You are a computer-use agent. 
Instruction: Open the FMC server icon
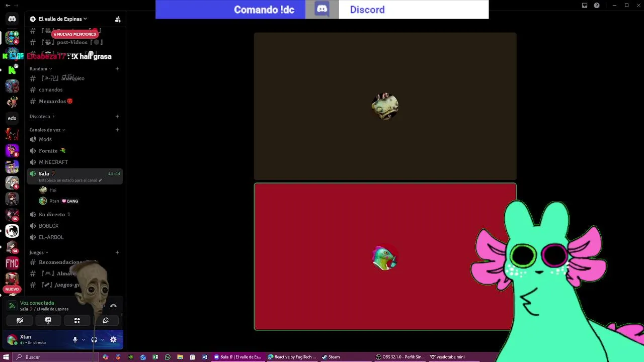(x=12, y=263)
